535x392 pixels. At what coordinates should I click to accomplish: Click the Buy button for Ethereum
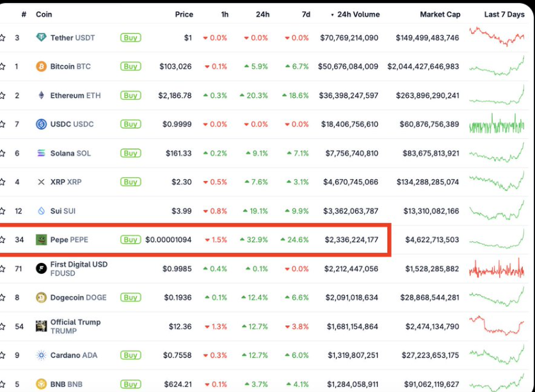(131, 95)
